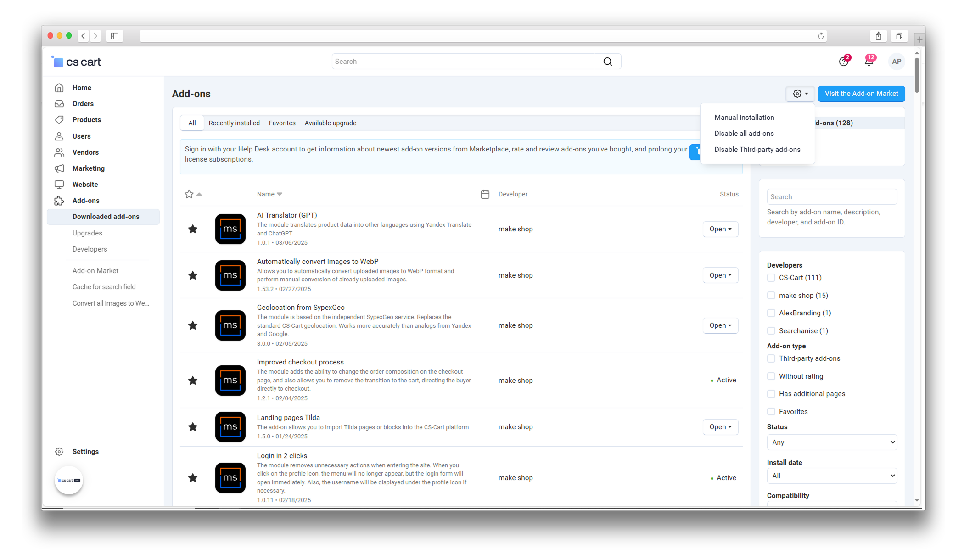Open the gear actions dropdown

click(800, 94)
